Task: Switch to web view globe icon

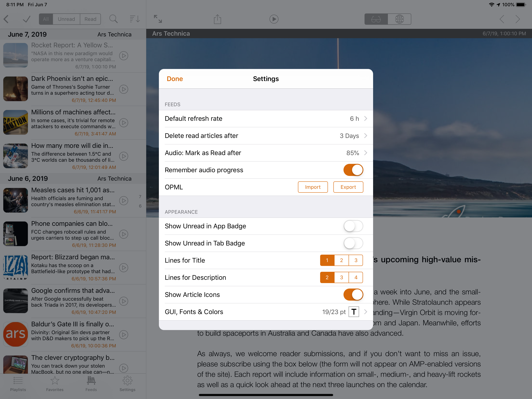Action: [x=399, y=19]
